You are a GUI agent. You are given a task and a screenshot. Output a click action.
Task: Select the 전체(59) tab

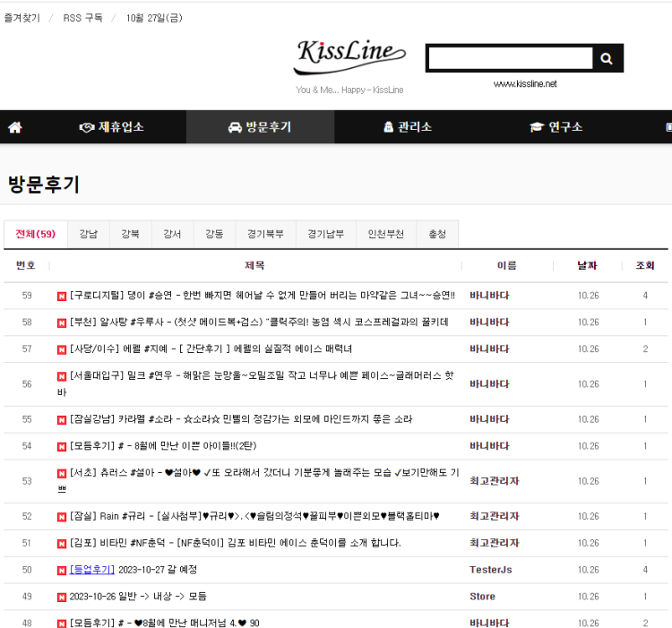(35, 234)
